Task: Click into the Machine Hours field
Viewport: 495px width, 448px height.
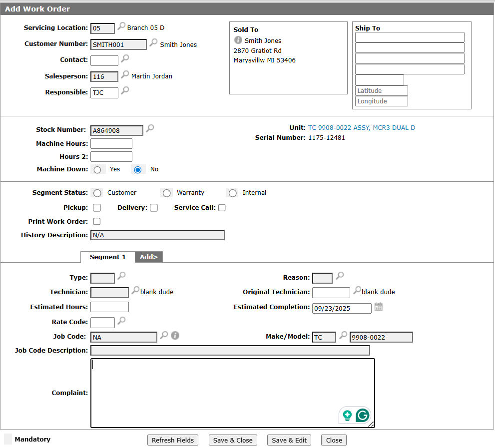Action: tap(111, 144)
